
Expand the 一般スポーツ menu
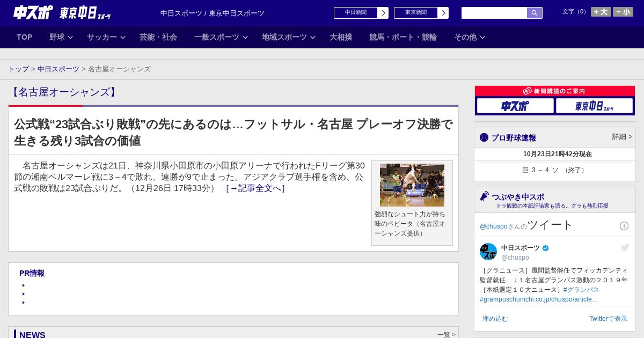[221, 37]
